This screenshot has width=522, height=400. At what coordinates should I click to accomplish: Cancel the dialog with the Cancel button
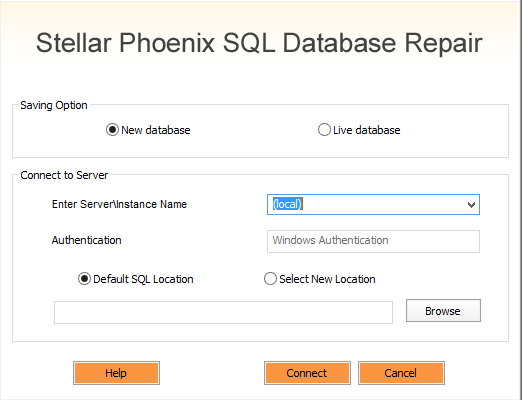[401, 373]
